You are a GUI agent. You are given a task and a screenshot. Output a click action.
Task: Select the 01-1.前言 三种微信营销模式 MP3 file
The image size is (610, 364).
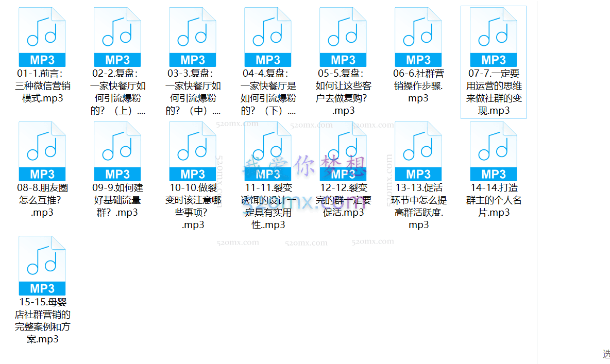pos(42,37)
